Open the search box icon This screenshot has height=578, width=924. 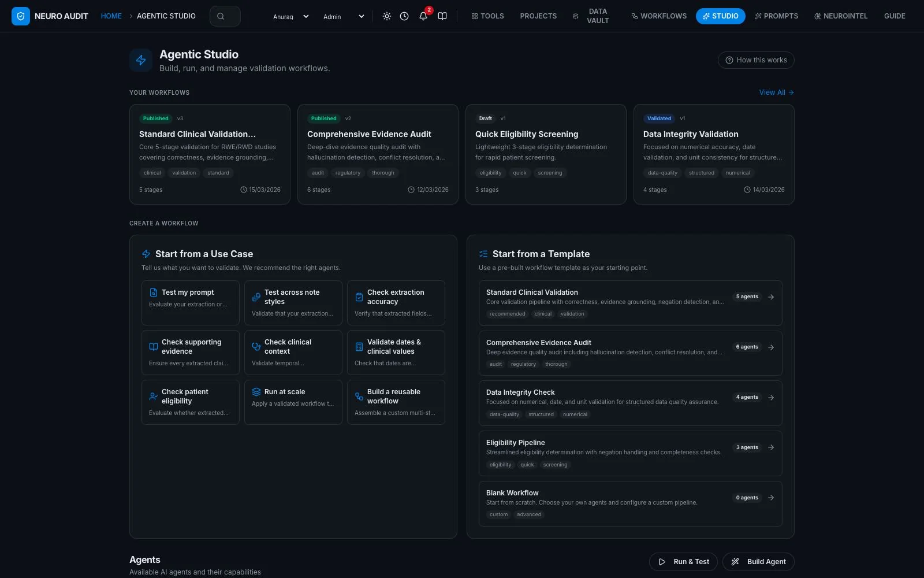[221, 16]
